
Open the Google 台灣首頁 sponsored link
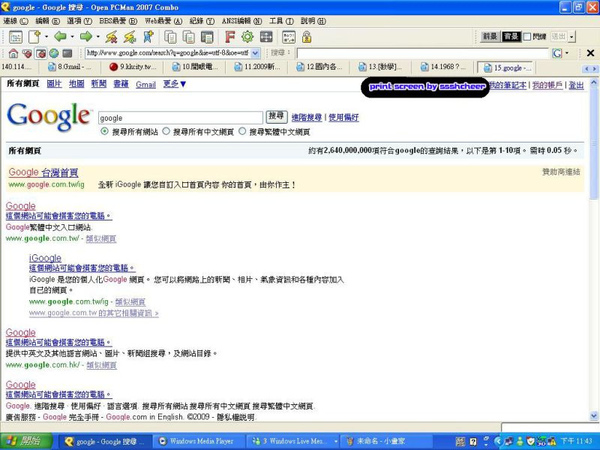tap(43, 173)
